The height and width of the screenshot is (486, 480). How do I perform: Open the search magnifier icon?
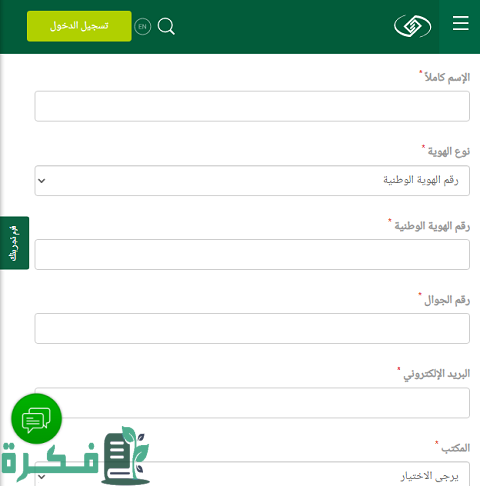(166, 26)
